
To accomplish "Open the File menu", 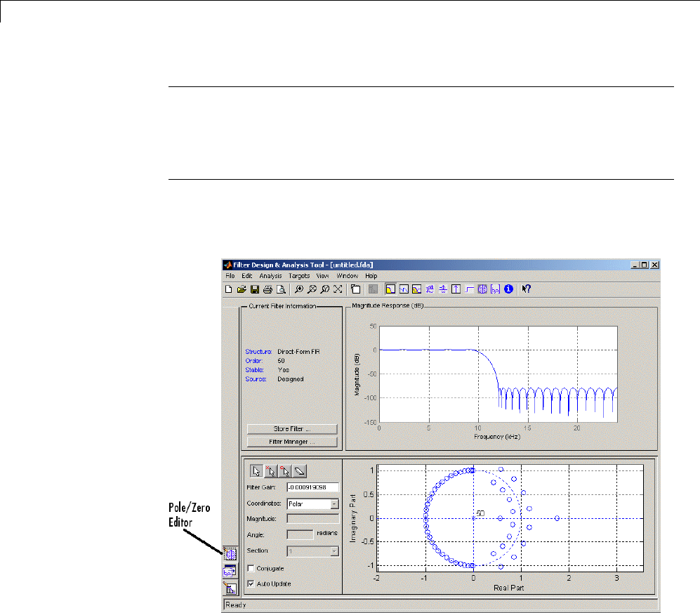I will (x=230, y=276).
